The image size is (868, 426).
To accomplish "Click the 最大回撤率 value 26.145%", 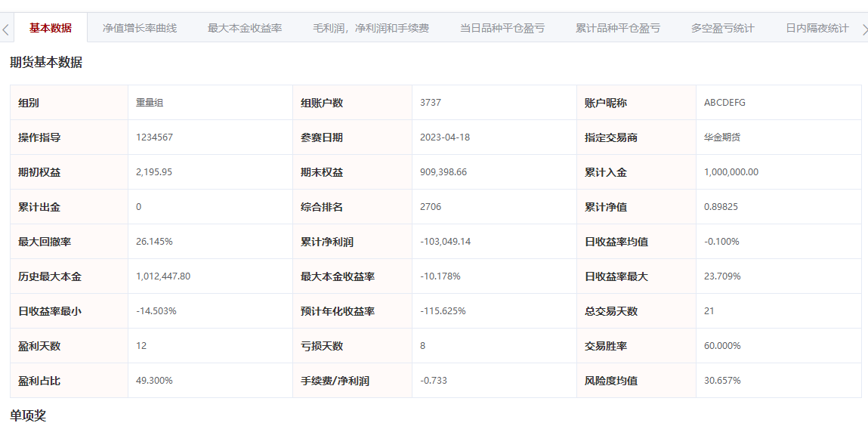I will point(155,242).
